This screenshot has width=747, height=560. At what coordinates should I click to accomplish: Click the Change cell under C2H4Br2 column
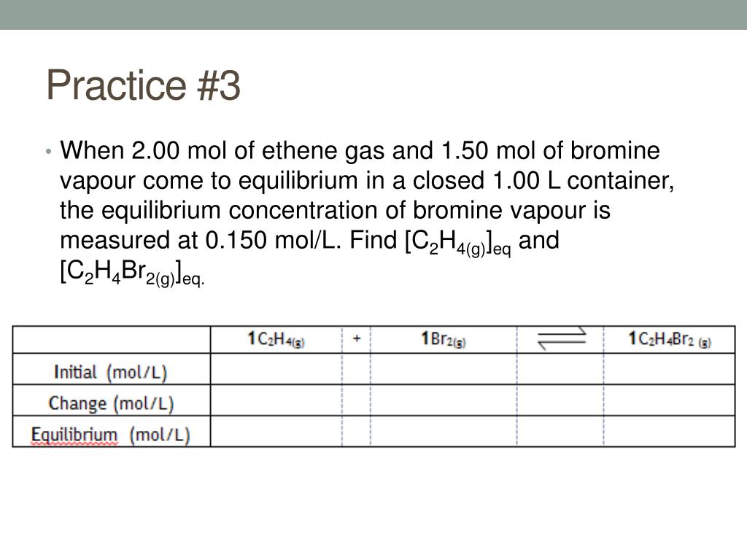coord(670,400)
